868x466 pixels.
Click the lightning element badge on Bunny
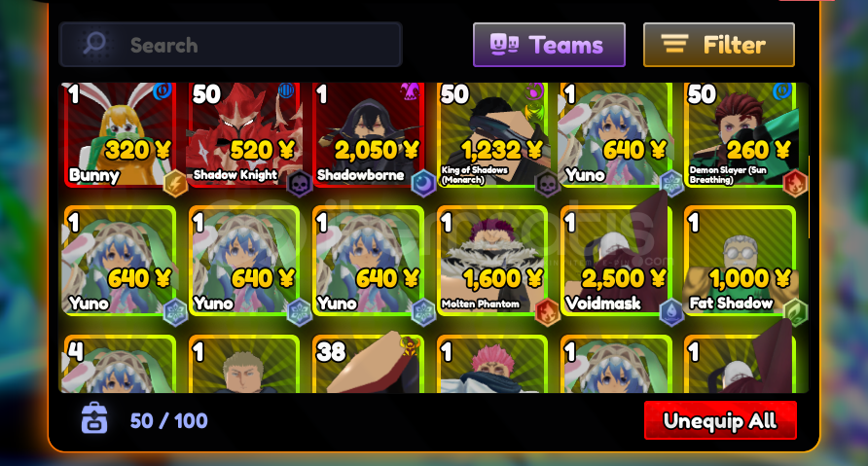[x=175, y=184]
